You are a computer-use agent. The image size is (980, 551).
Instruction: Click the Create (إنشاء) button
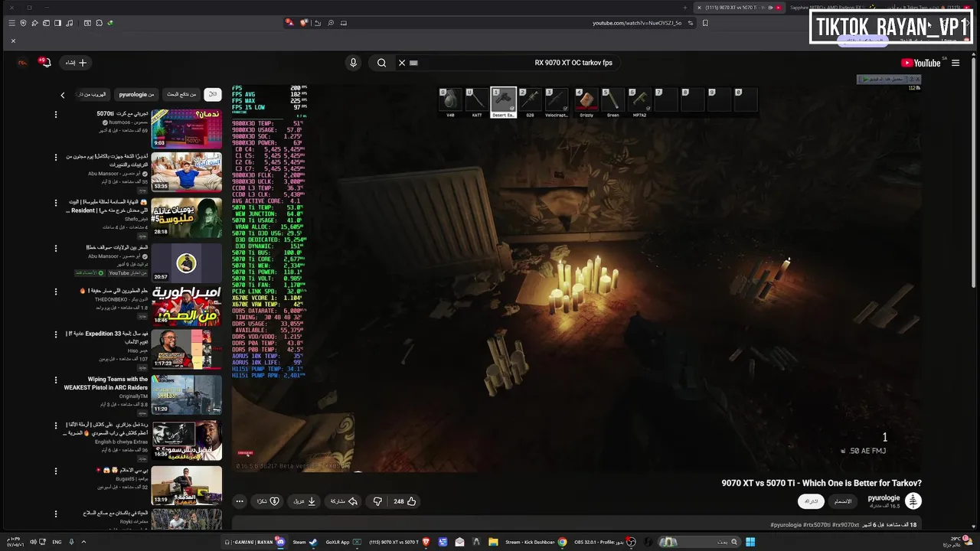[76, 63]
